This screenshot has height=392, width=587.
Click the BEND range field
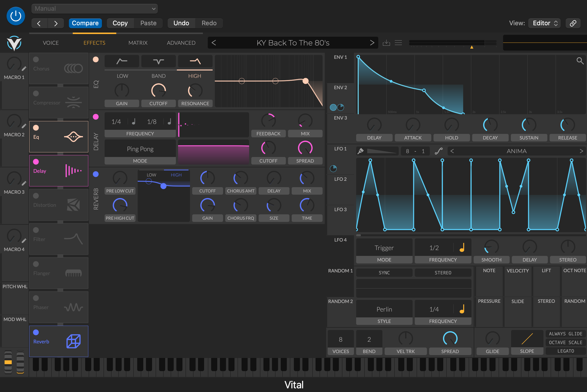click(x=369, y=339)
